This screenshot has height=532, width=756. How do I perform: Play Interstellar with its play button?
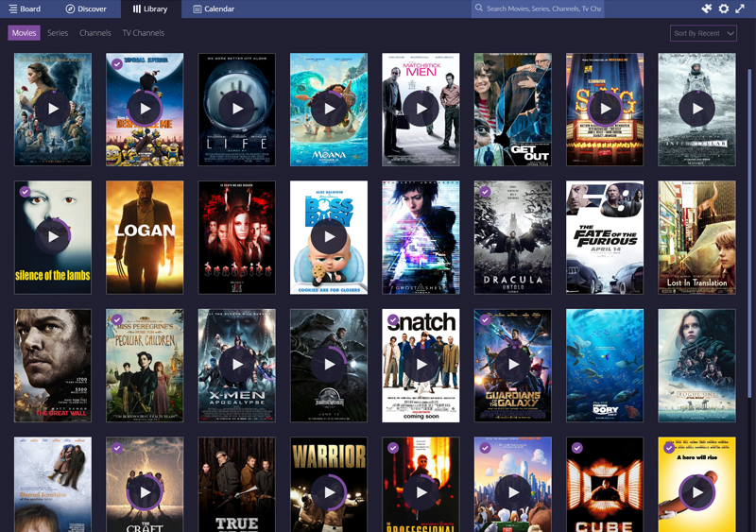[697, 109]
